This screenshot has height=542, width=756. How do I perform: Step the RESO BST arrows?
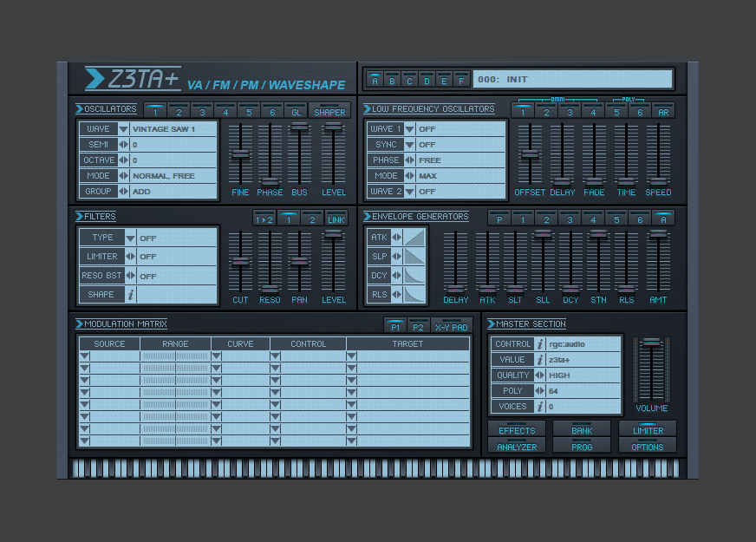pyautogui.click(x=130, y=276)
